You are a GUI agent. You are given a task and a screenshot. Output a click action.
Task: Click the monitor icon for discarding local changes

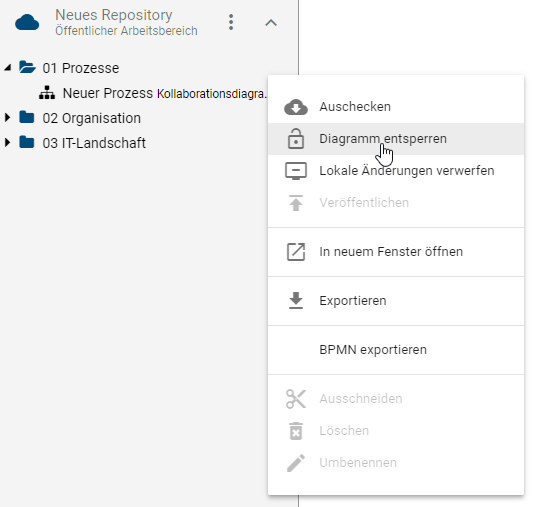[x=296, y=171]
